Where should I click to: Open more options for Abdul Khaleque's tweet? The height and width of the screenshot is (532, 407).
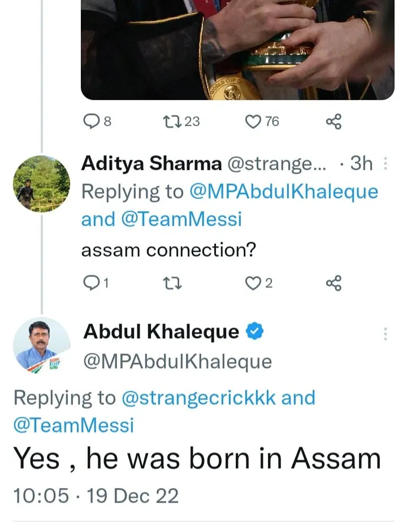[x=386, y=334]
